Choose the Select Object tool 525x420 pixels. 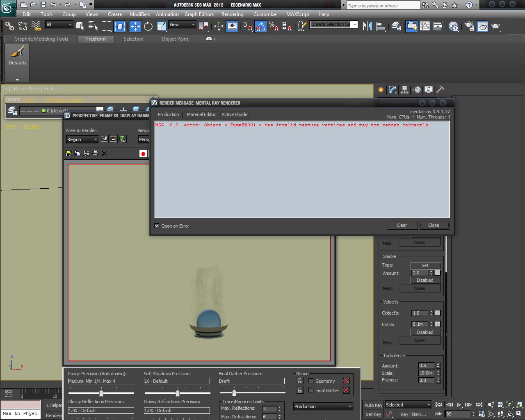click(80, 26)
